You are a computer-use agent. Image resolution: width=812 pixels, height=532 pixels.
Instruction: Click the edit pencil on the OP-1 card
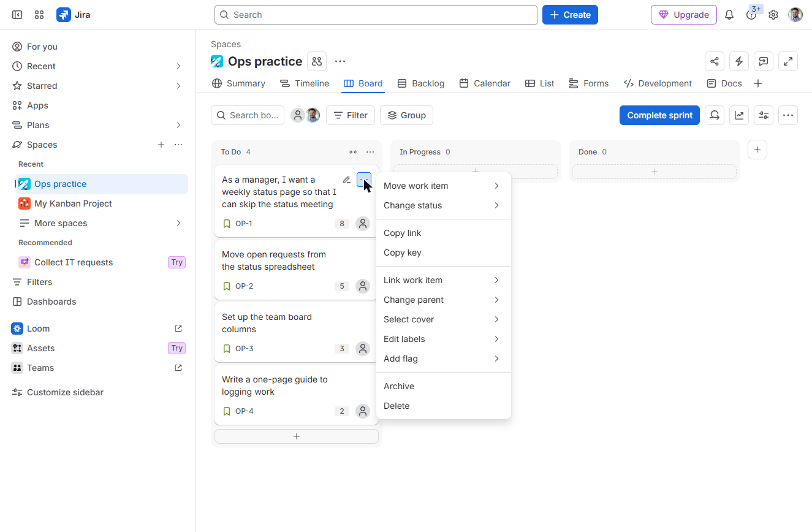(x=347, y=180)
